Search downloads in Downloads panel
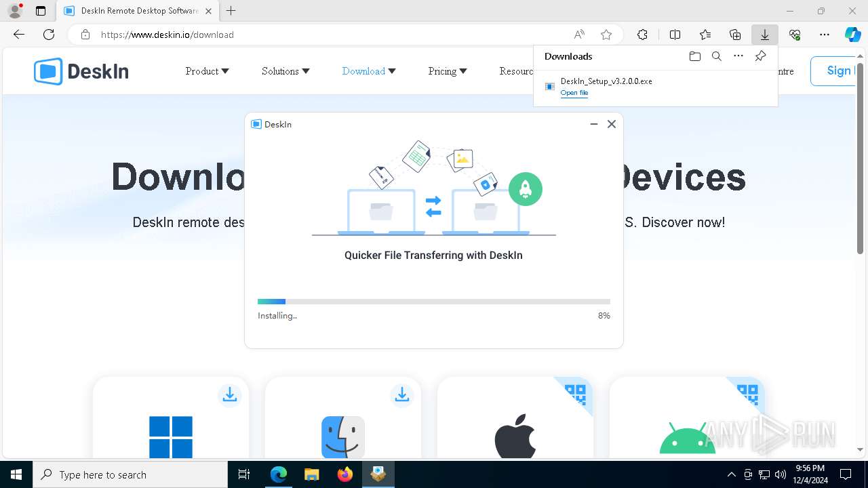 pyautogui.click(x=716, y=56)
